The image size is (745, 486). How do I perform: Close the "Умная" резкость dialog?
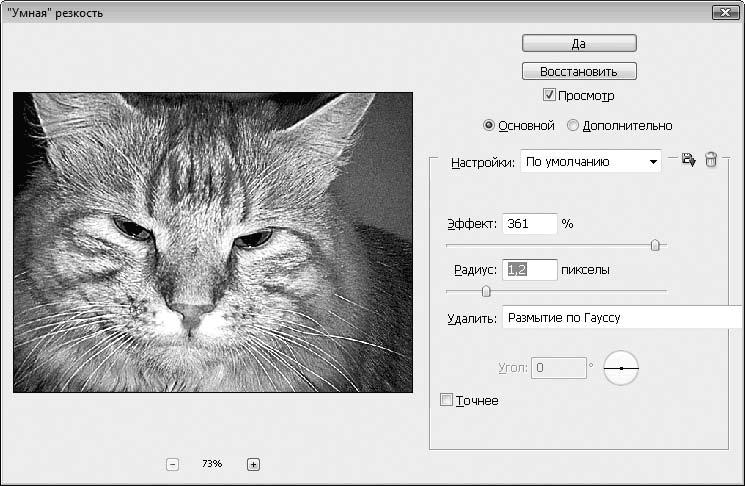725,12
